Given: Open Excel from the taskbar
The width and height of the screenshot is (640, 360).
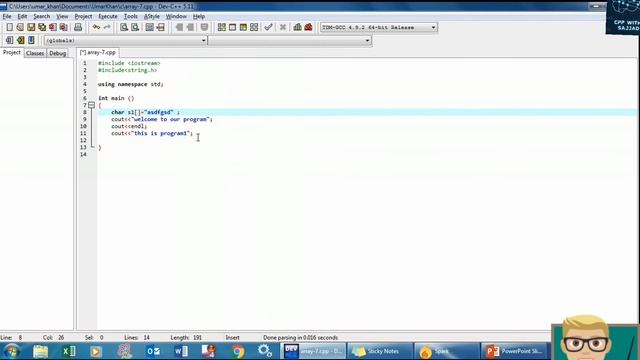Looking at the screenshot, I should 69,351.
